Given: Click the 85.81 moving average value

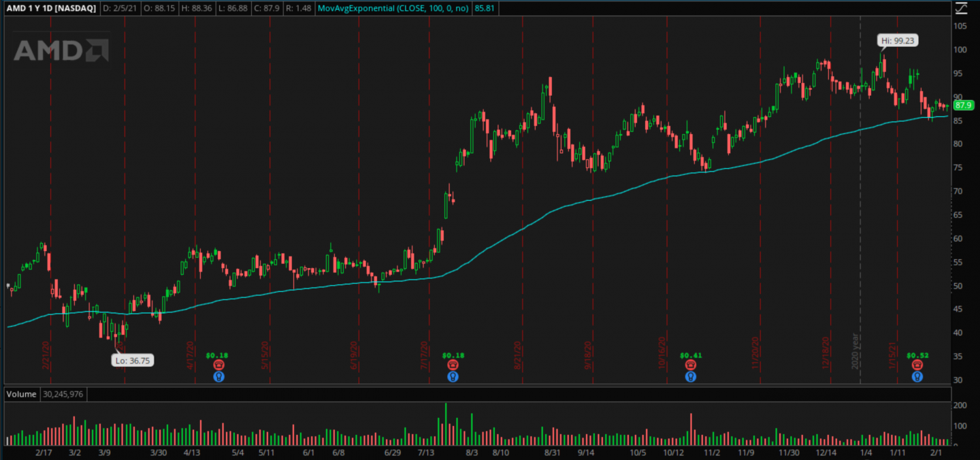Looking at the screenshot, I should pyautogui.click(x=484, y=9).
